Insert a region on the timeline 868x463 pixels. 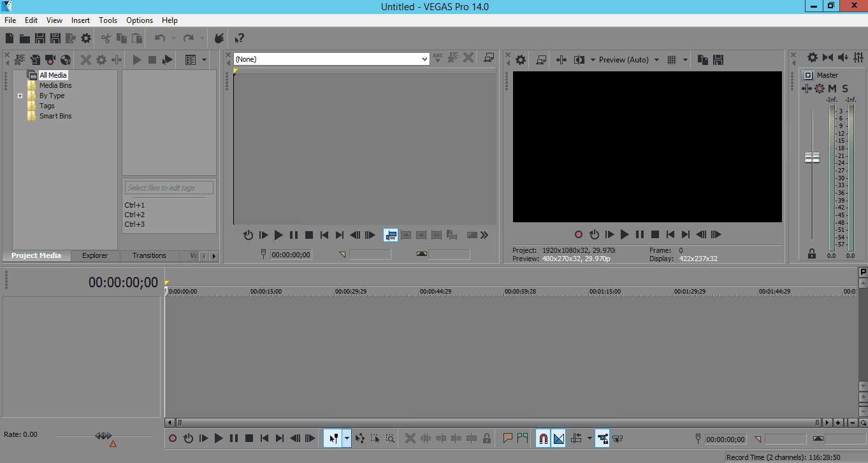[x=523, y=438]
